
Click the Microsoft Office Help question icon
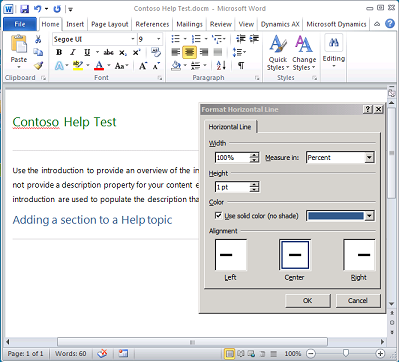(x=390, y=24)
